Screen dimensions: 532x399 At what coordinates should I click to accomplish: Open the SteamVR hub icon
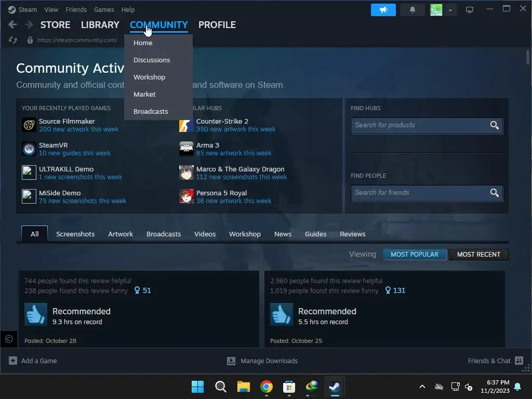click(29, 149)
